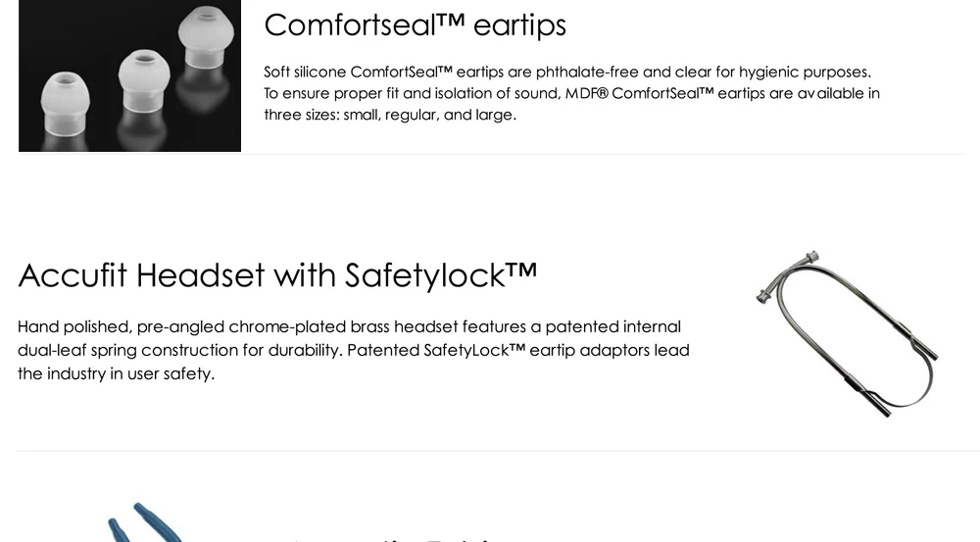Click the partially visible heading at the page bottom
This screenshot has height=542, width=980.
(392, 537)
